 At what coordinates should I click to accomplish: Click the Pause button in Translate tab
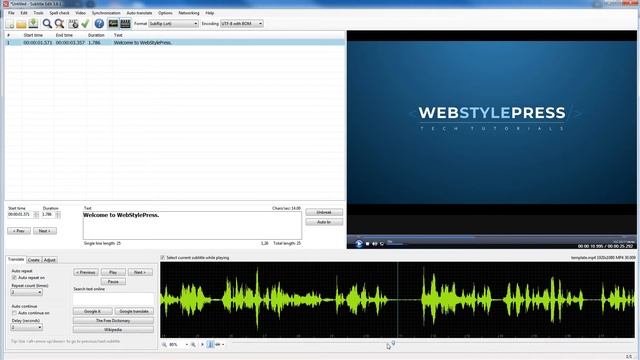113,282
